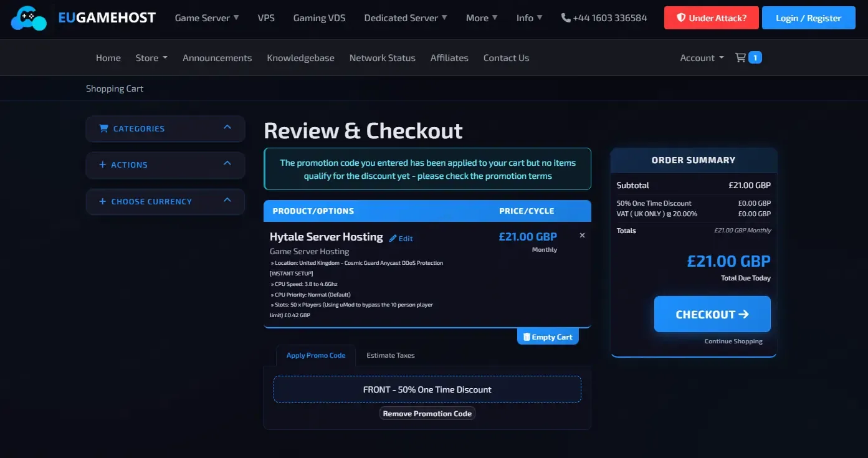Click the Totals row in Order Summary
This screenshot has width=868, height=458.
click(x=694, y=231)
